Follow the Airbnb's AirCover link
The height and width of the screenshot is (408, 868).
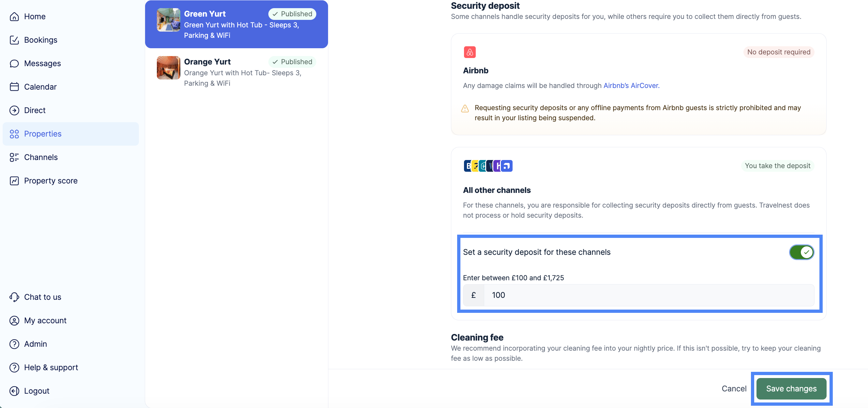pyautogui.click(x=631, y=85)
